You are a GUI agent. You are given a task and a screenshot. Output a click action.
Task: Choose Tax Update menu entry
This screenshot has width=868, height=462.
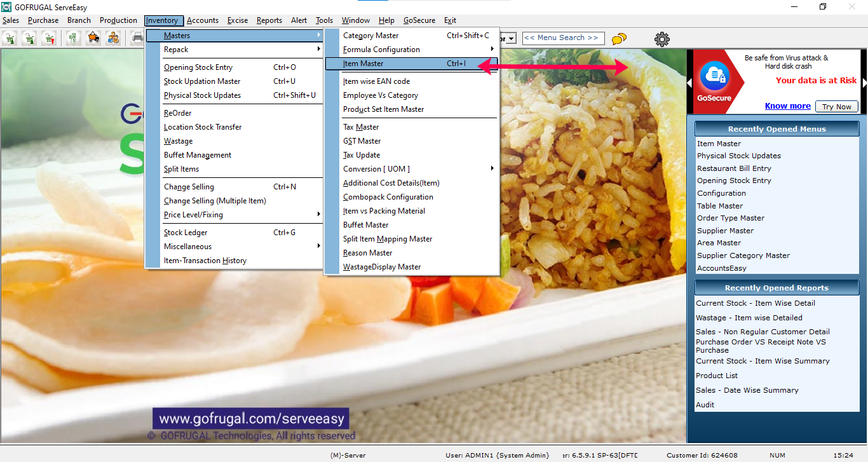pos(412,155)
